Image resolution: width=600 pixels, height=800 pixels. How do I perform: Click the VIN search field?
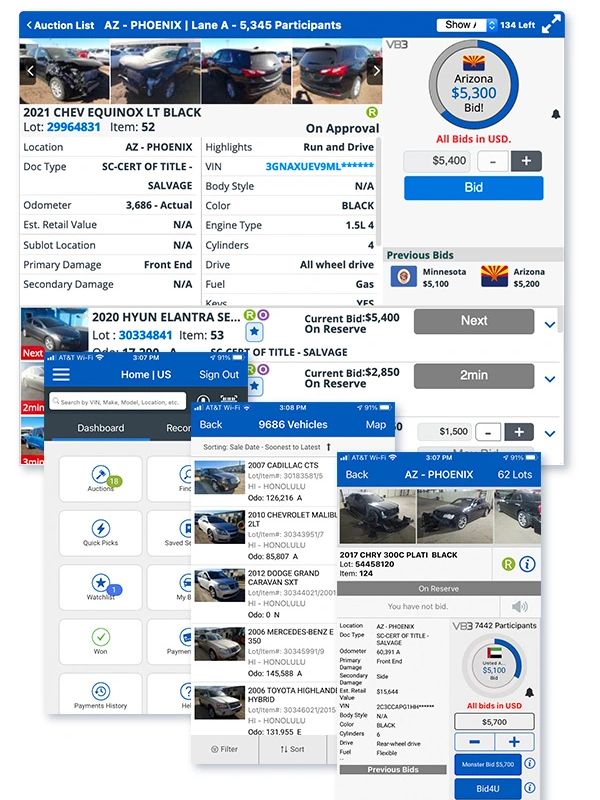(117, 402)
